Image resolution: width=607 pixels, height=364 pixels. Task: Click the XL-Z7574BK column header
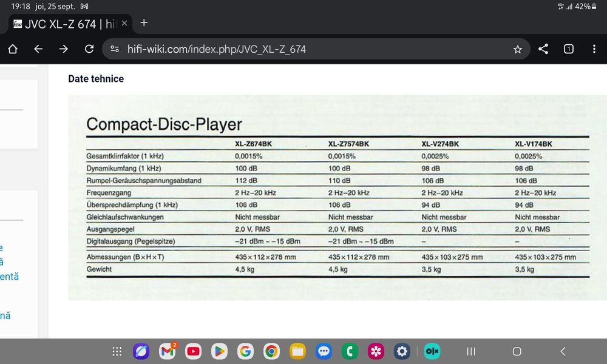point(348,144)
